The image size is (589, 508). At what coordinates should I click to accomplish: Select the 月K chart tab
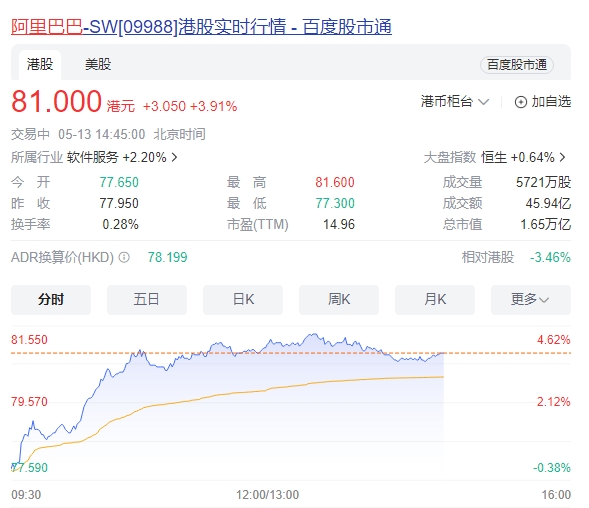coord(435,299)
